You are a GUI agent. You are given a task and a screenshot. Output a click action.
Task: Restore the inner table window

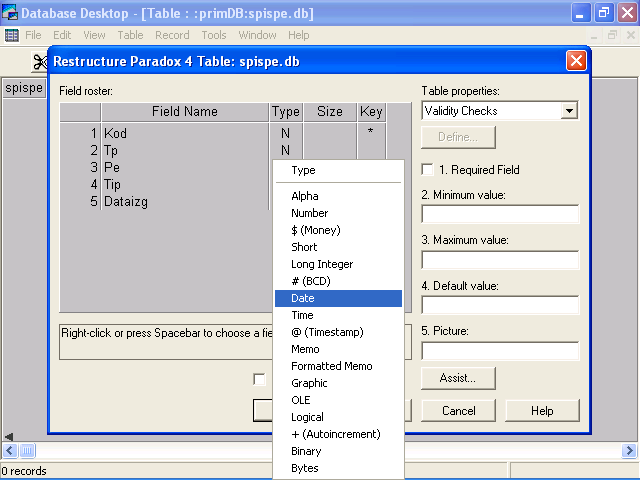(612, 36)
